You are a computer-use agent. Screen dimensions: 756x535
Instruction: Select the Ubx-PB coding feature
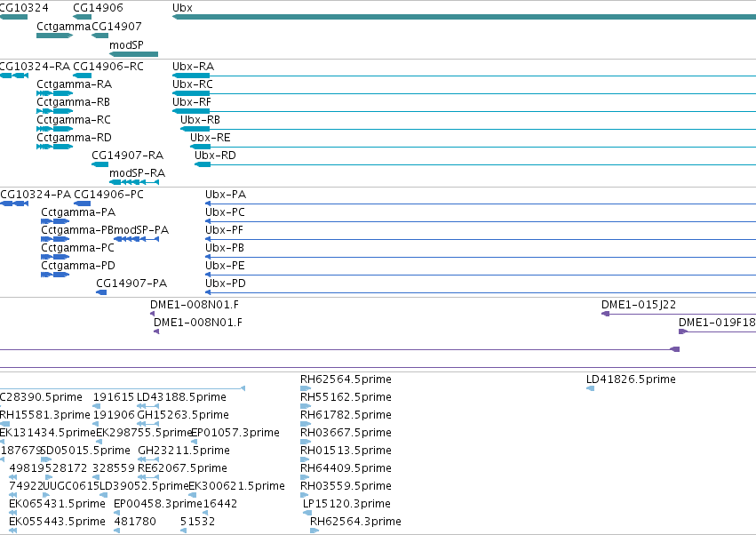click(481, 257)
